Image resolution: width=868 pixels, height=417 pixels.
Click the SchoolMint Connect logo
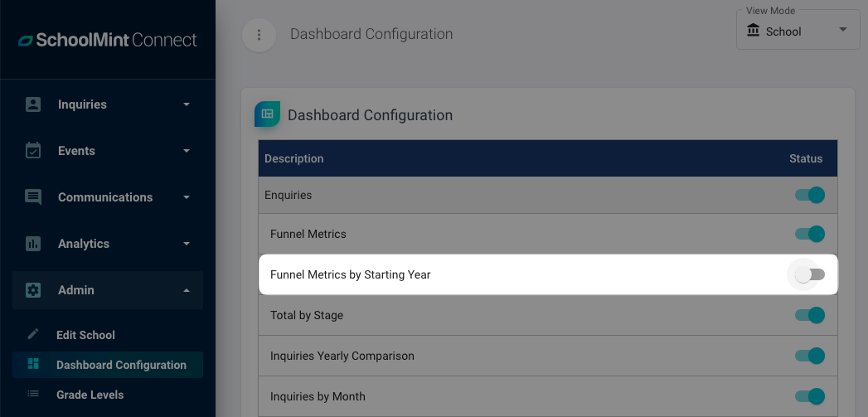coord(108,40)
